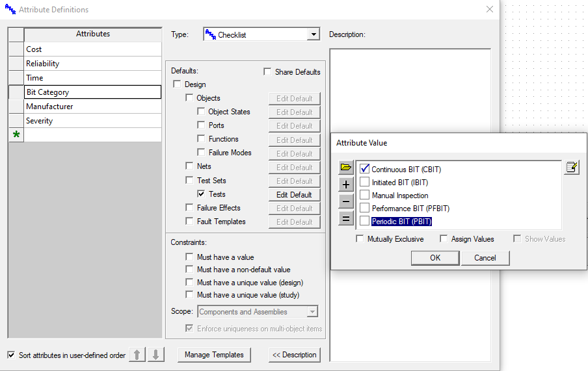The image size is (588, 371).
Task: Collapse panel with << Description button
Action: pyautogui.click(x=295, y=355)
